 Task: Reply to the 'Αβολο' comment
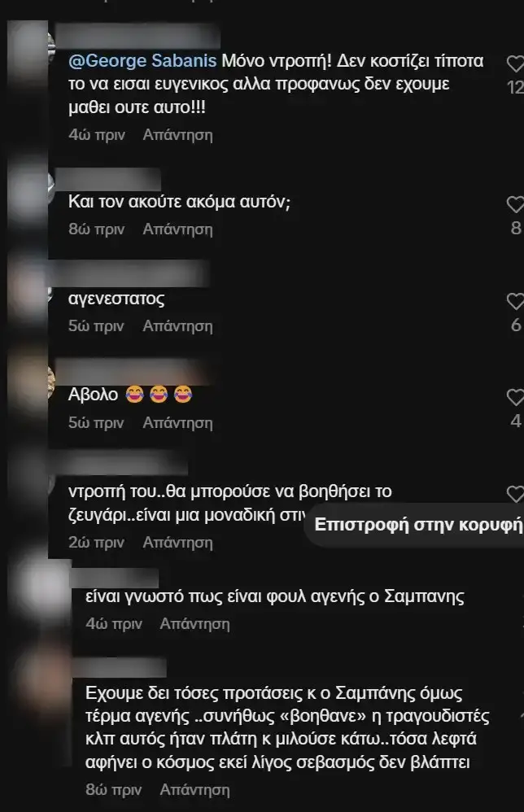pyautogui.click(x=177, y=422)
